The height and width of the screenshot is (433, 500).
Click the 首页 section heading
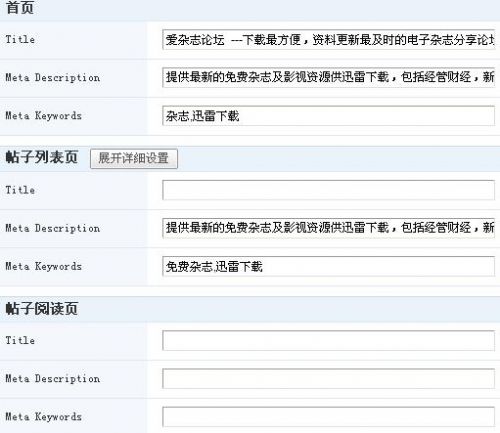point(20,7)
